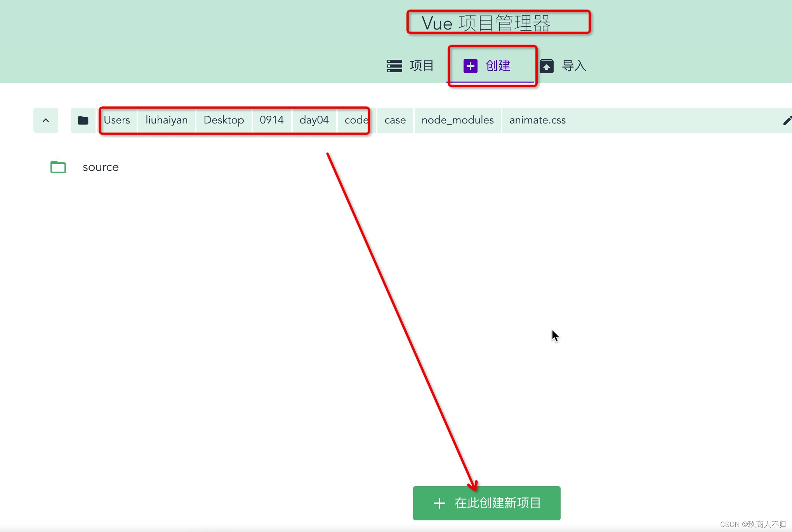Go up one directory with chevron

[x=46, y=120]
